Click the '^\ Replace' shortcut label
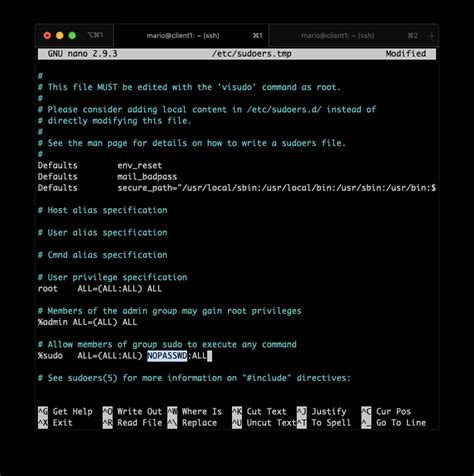This screenshot has width=474, height=476. pyautogui.click(x=192, y=423)
